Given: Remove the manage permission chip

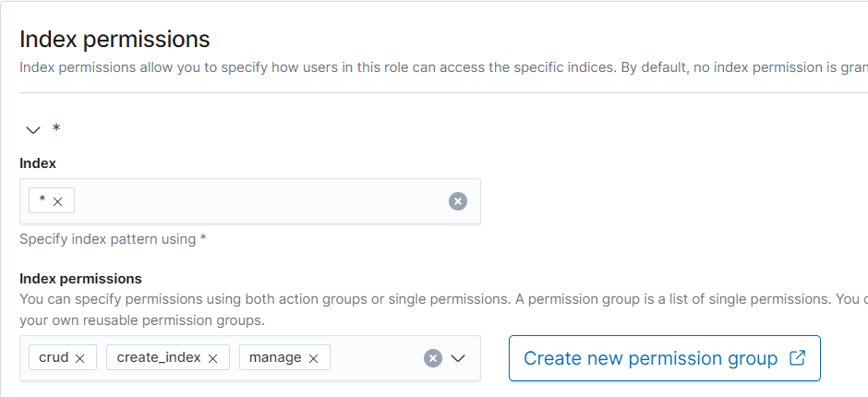Looking at the screenshot, I should (x=314, y=358).
